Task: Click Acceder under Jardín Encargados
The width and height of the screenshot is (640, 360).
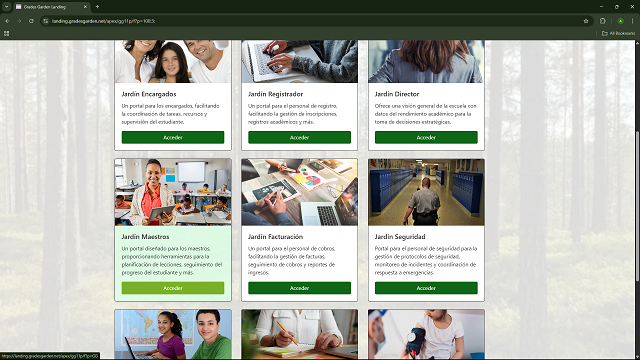Action: (173, 138)
